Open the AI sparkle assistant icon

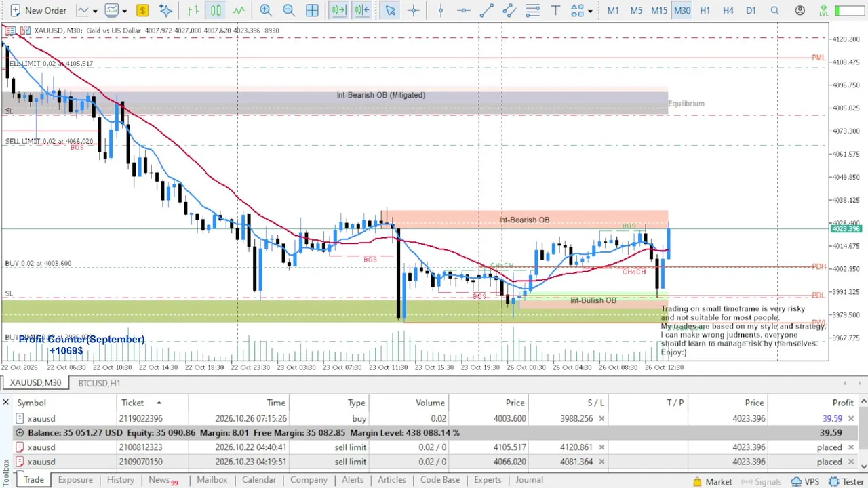tap(165, 10)
